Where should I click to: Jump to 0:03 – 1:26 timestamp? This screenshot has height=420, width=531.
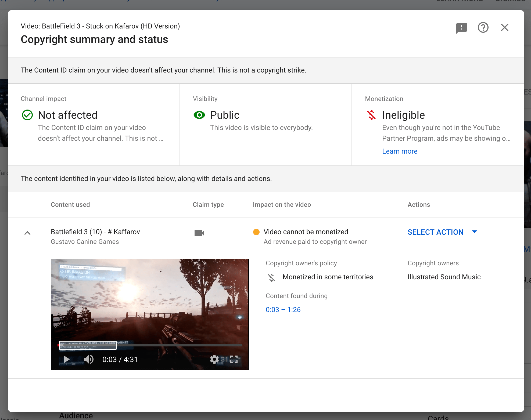[x=283, y=310]
